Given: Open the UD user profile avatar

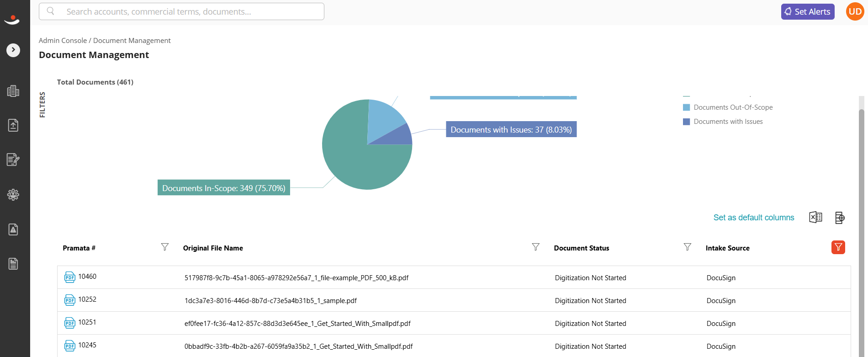Looking at the screenshot, I should pos(855,11).
